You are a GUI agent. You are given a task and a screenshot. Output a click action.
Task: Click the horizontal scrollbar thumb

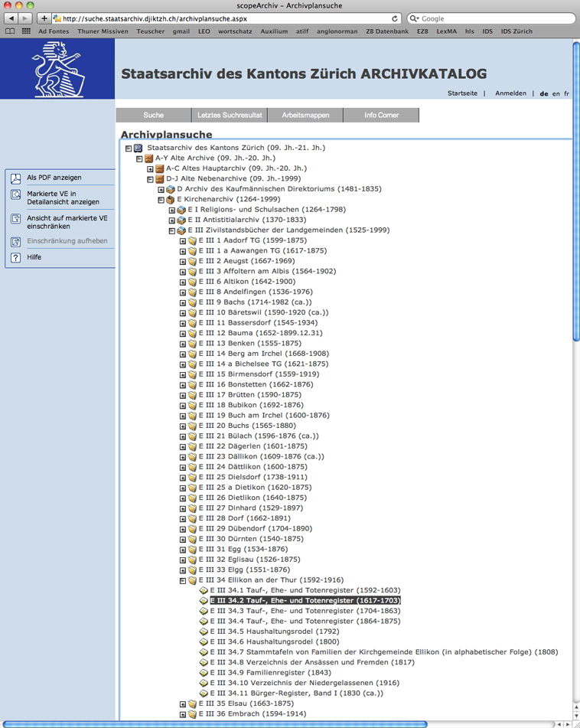click(x=214, y=724)
